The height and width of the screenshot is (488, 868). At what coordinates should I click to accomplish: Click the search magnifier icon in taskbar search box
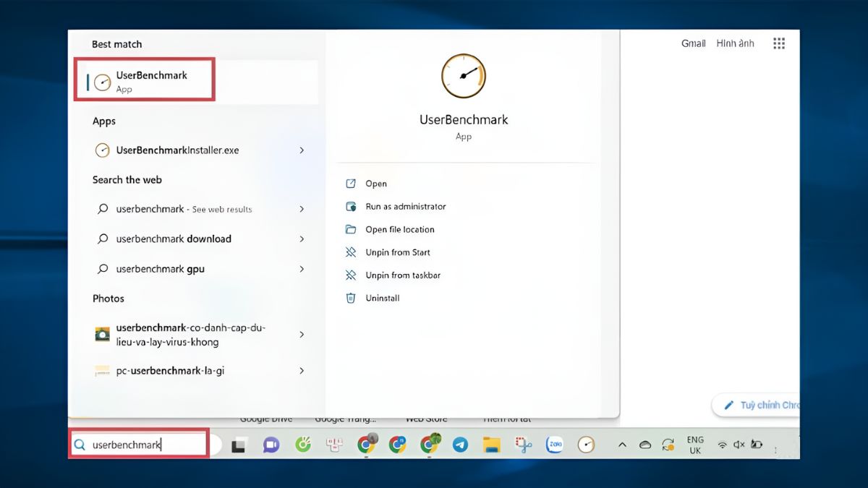click(x=80, y=445)
